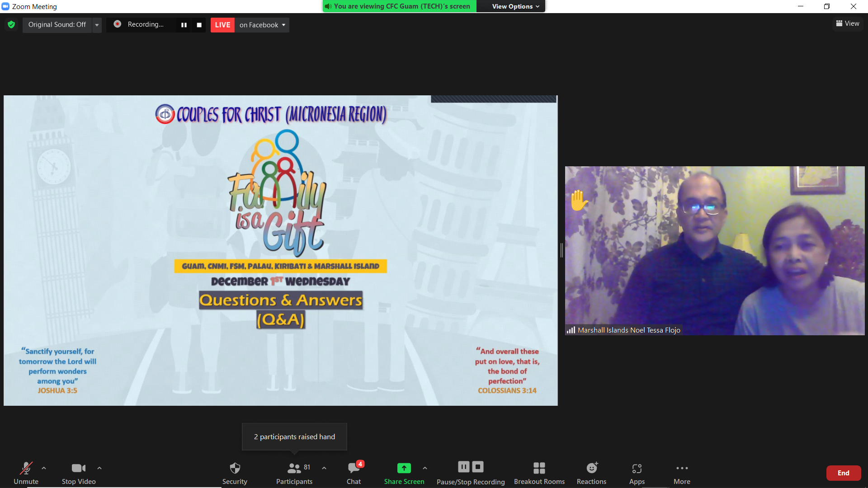The image size is (868, 488).
Task: Expand Share Screen options chevron
Action: 425,468
